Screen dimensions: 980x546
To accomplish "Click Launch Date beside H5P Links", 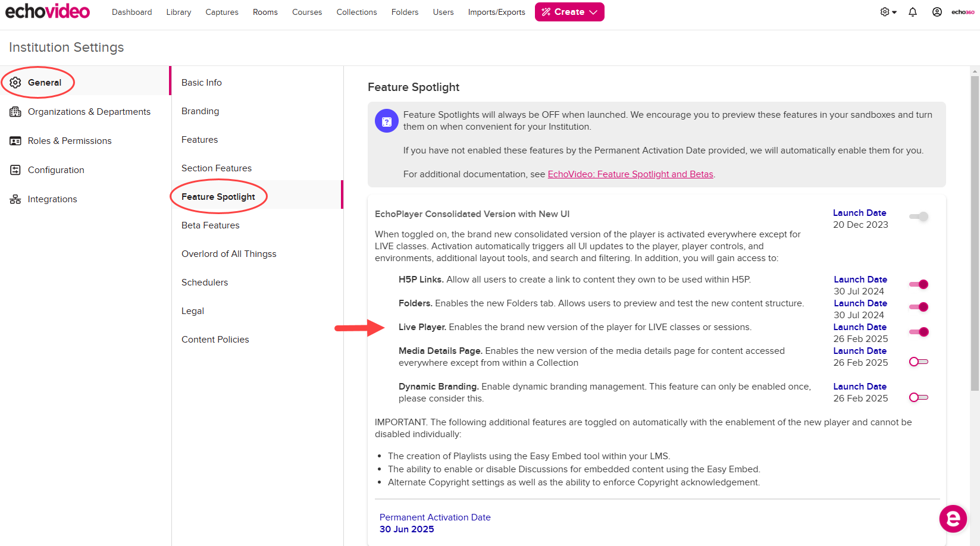I will pyautogui.click(x=860, y=280).
